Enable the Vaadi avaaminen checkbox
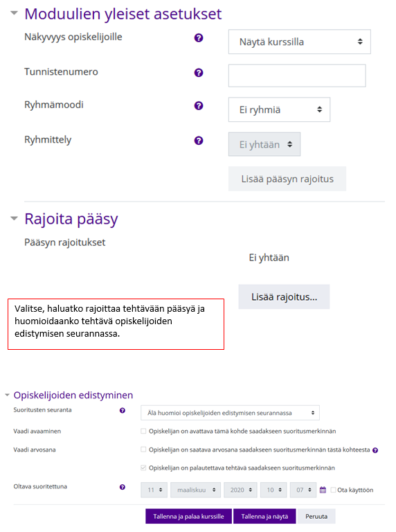Image resolution: width=396 pixels, height=532 pixels. coord(143,432)
